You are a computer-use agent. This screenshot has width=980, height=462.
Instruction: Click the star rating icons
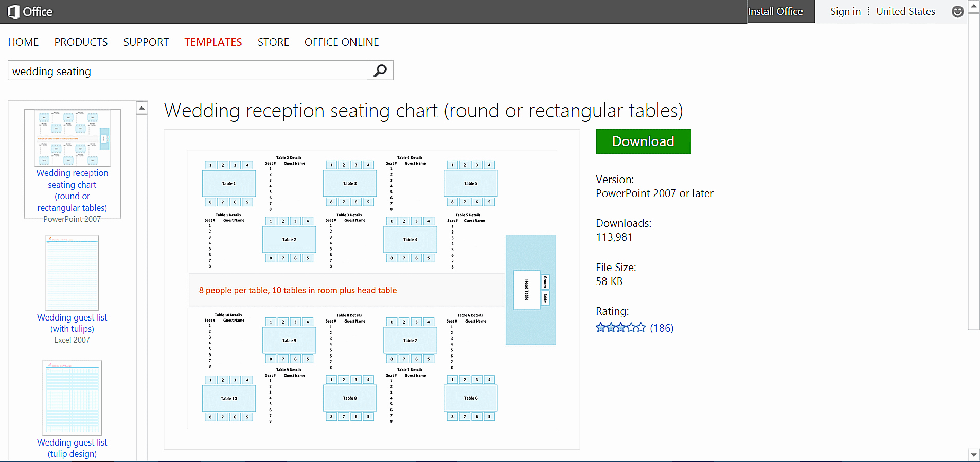620,327
